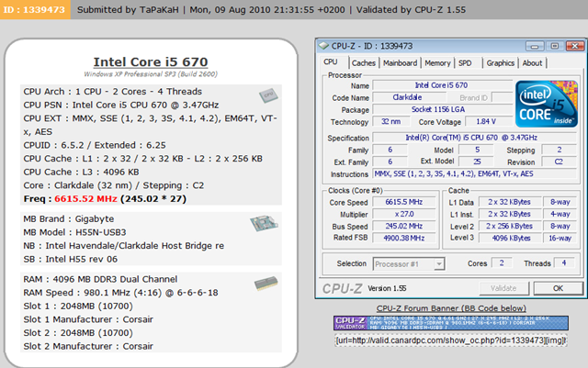This screenshot has width=588, height=368.
Task: Click the Level 3 16-way value
Action: point(560,238)
